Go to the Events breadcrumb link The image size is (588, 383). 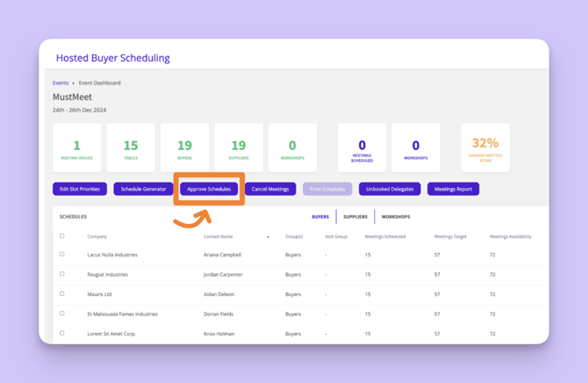[x=61, y=83]
